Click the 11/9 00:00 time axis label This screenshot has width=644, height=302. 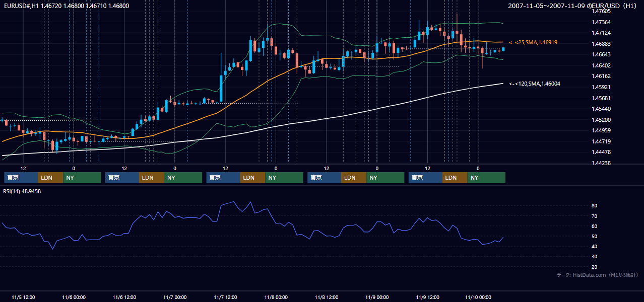[377, 297]
